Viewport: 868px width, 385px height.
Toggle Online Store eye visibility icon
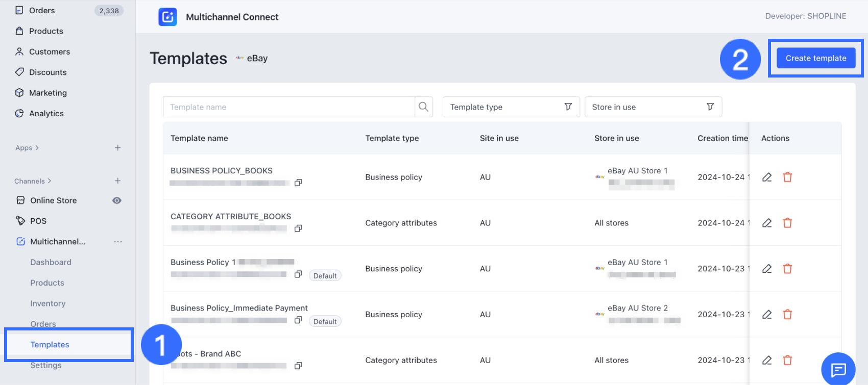[117, 200]
